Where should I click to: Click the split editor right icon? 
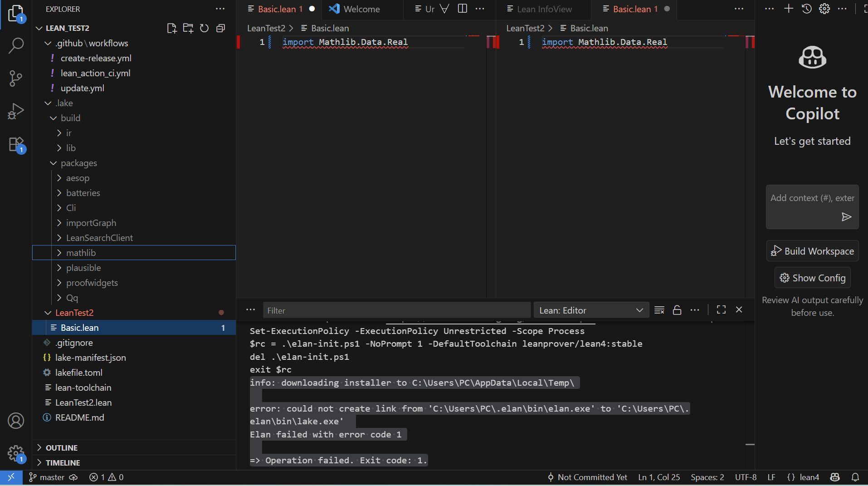462,9
